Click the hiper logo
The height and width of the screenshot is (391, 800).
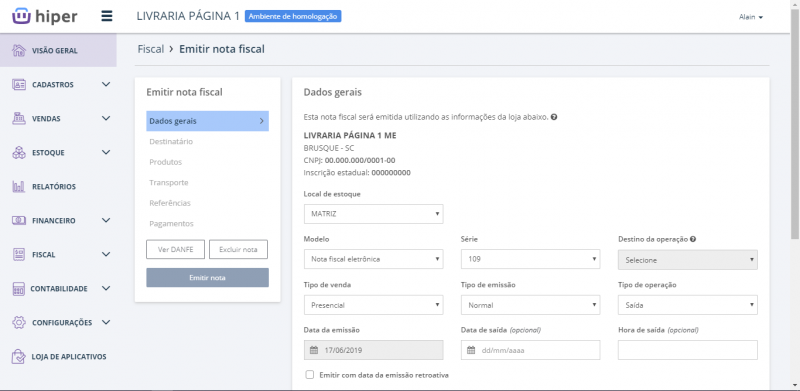click(x=44, y=16)
